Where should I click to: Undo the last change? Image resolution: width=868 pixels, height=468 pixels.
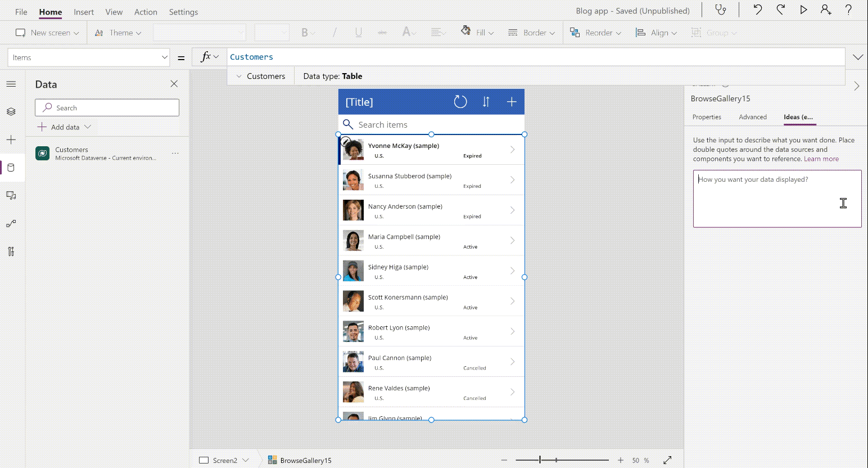[757, 10]
